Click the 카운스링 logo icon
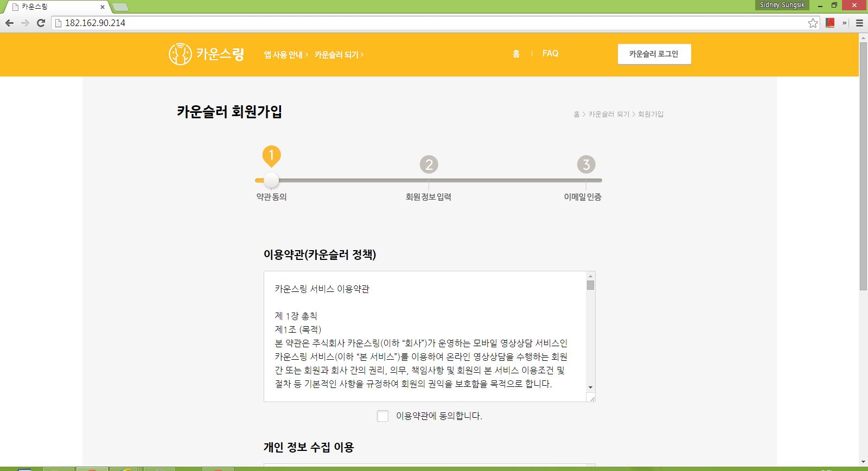 (x=180, y=54)
